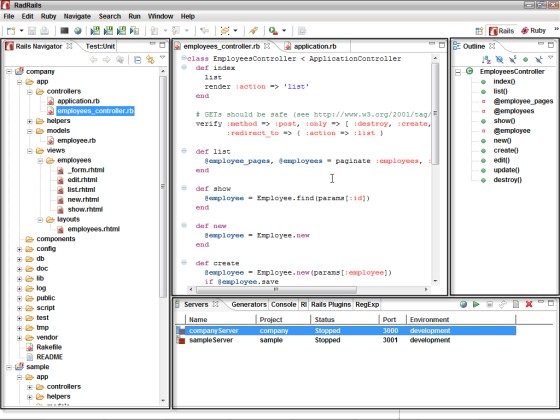The width and height of the screenshot is (560, 420).
Task: Select _form.rhtml file
Action: pyautogui.click(x=86, y=170)
